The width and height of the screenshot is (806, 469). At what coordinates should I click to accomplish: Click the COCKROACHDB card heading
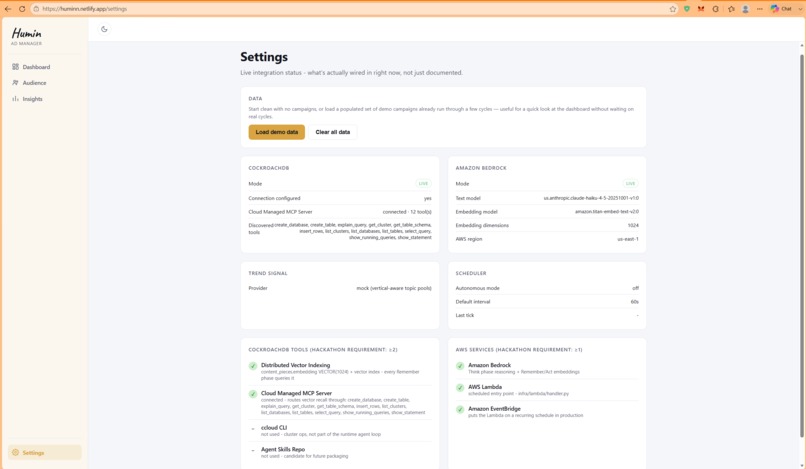(x=269, y=168)
